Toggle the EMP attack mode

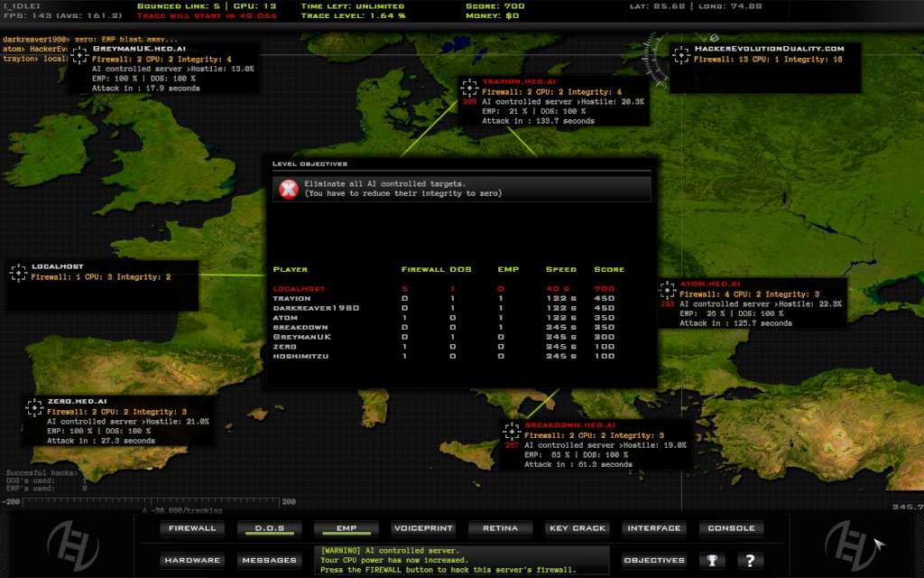tap(345, 528)
